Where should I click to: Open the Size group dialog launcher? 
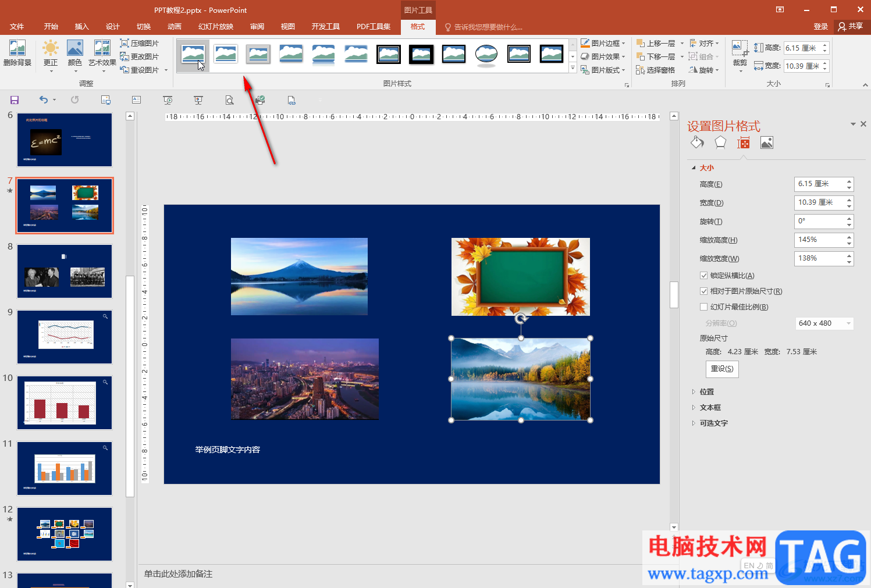tap(827, 85)
